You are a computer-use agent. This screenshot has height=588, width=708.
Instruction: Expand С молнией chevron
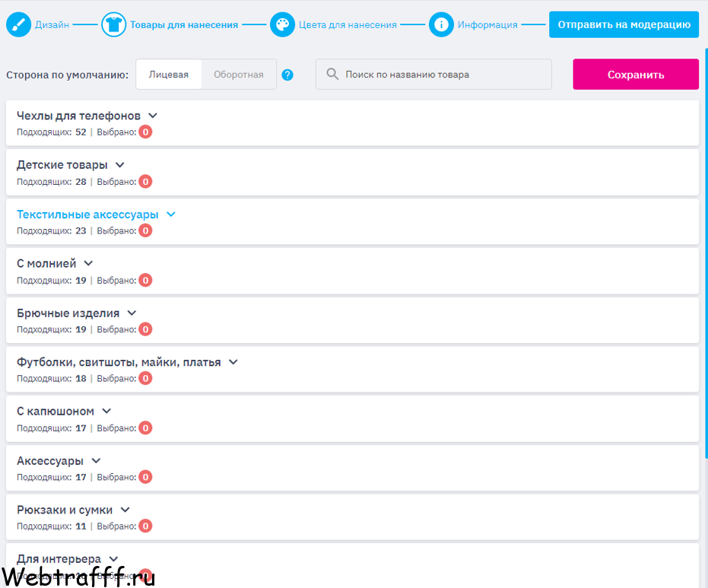(x=88, y=263)
